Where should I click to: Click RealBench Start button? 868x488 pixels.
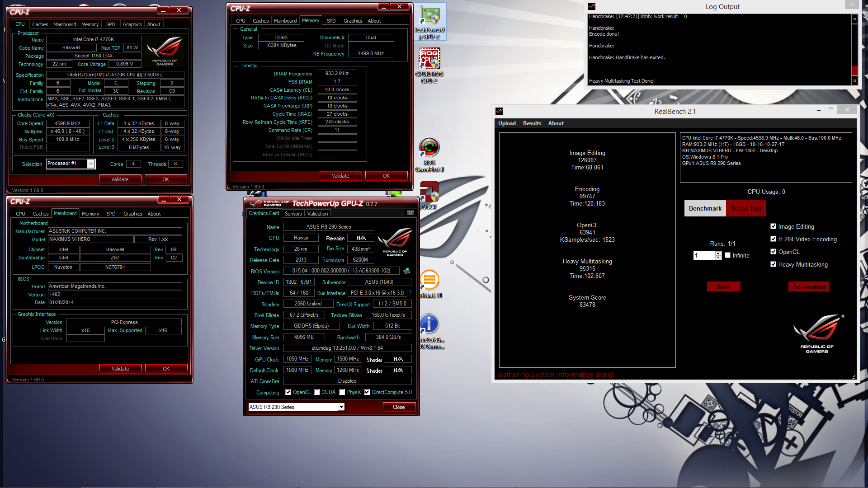point(724,287)
